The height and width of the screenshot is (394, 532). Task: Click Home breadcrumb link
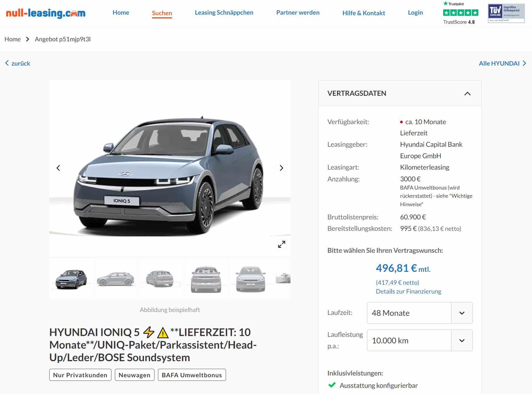[x=13, y=39]
